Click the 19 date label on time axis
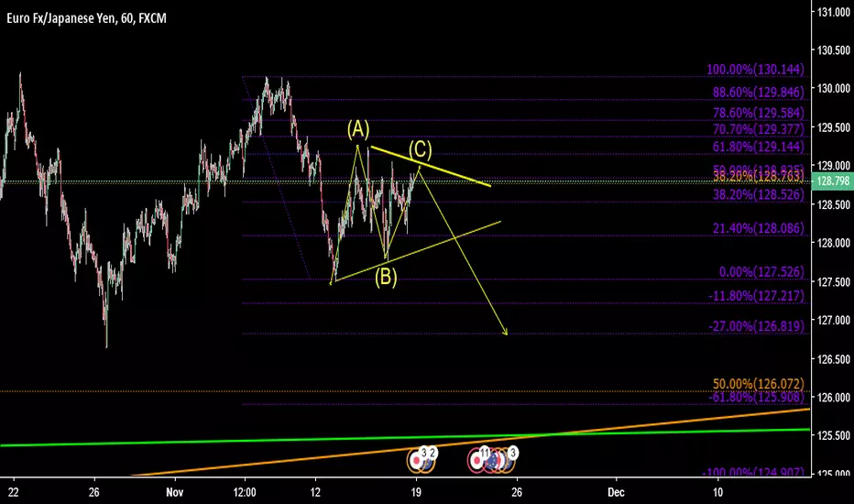 click(x=416, y=493)
